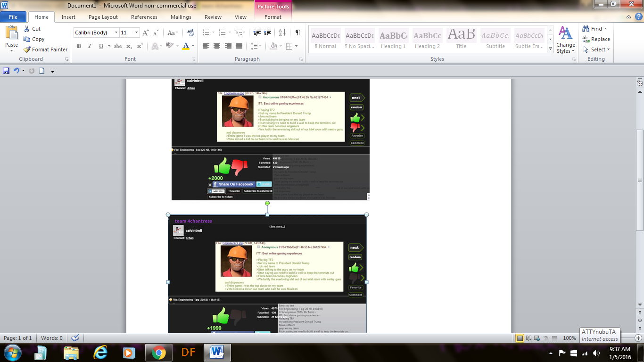This screenshot has width=644, height=362.
Task: Open the font size dropdown
Action: (x=137, y=33)
